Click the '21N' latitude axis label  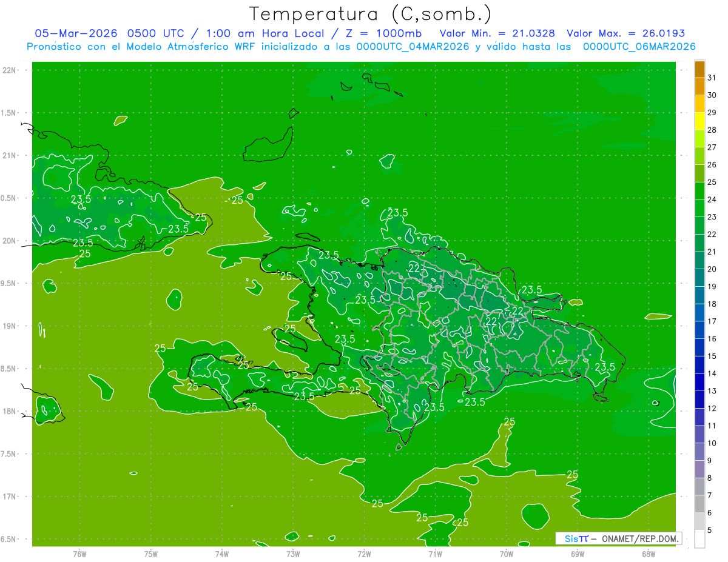point(8,156)
